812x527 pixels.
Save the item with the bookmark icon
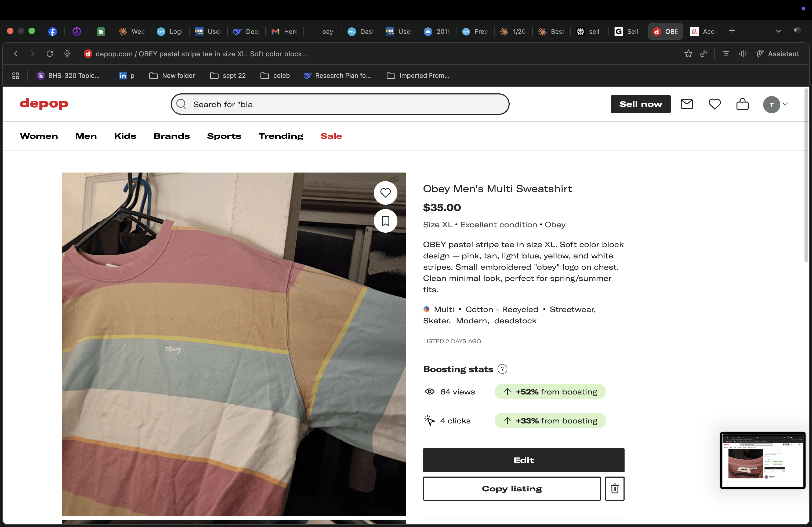386,221
